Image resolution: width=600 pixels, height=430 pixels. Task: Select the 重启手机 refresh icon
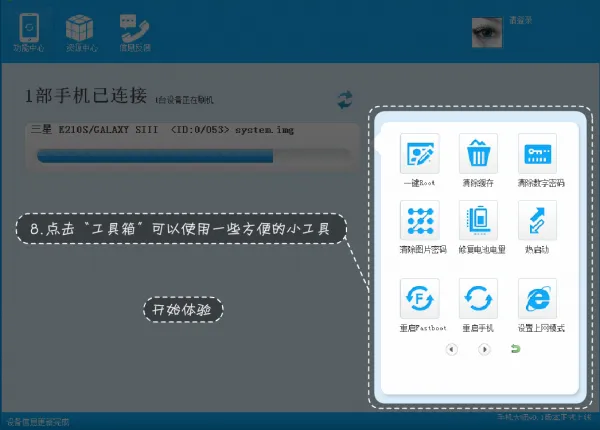478,298
